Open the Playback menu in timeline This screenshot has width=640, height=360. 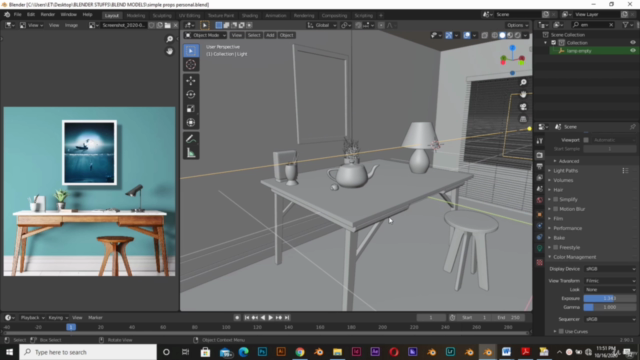click(32, 318)
